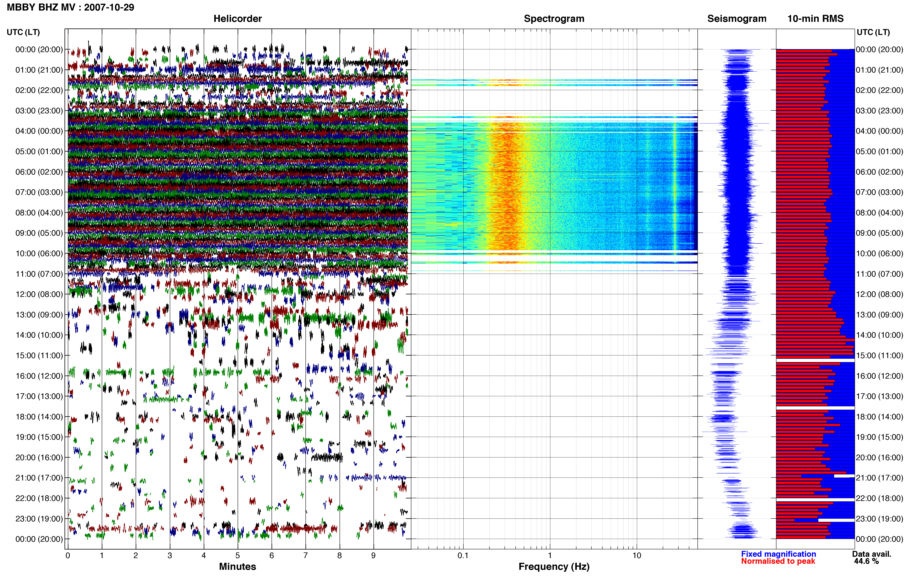The image size is (924, 578).
Task: Click the 'UTC (LT)' label beside the Helicorder
Action: [23, 32]
